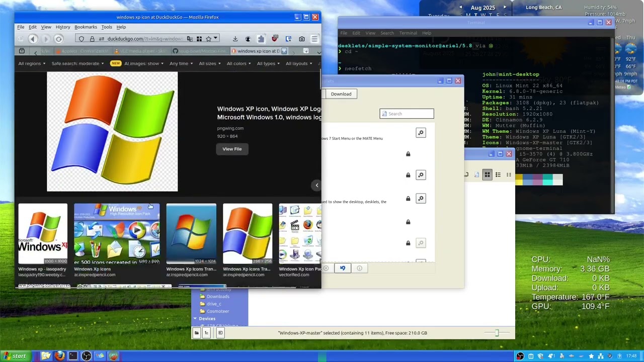The image size is (644, 362).
Task: Expand the All sizes filter dropdown
Action: [210, 63]
